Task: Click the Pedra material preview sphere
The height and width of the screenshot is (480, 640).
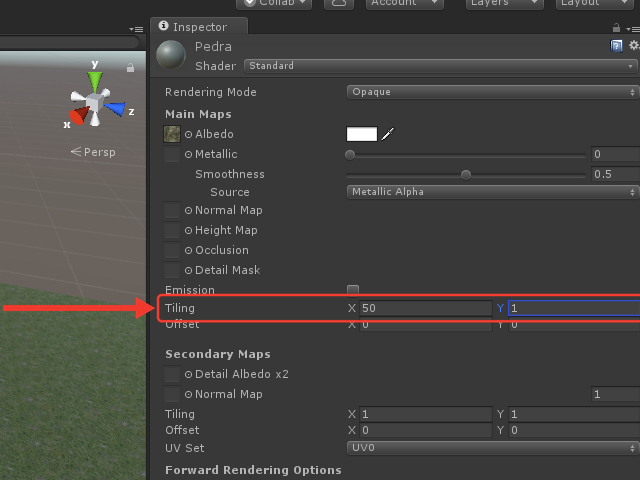Action: click(171, 55)
